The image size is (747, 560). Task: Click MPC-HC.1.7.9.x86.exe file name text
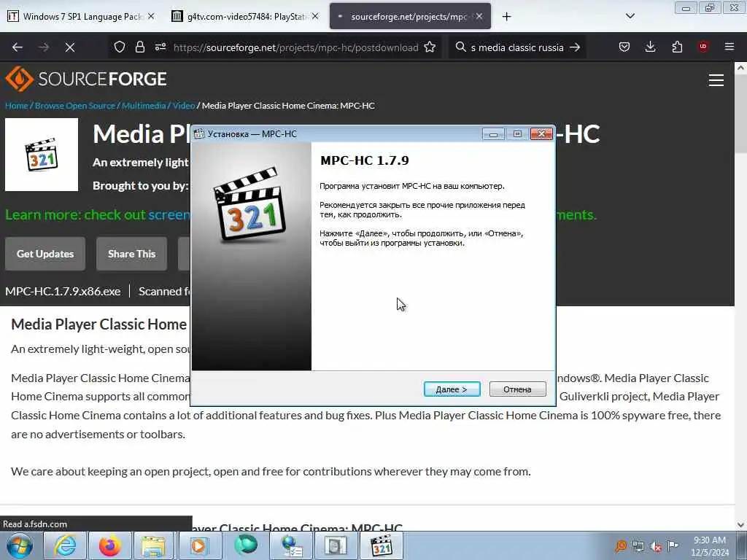pos(63,292)
